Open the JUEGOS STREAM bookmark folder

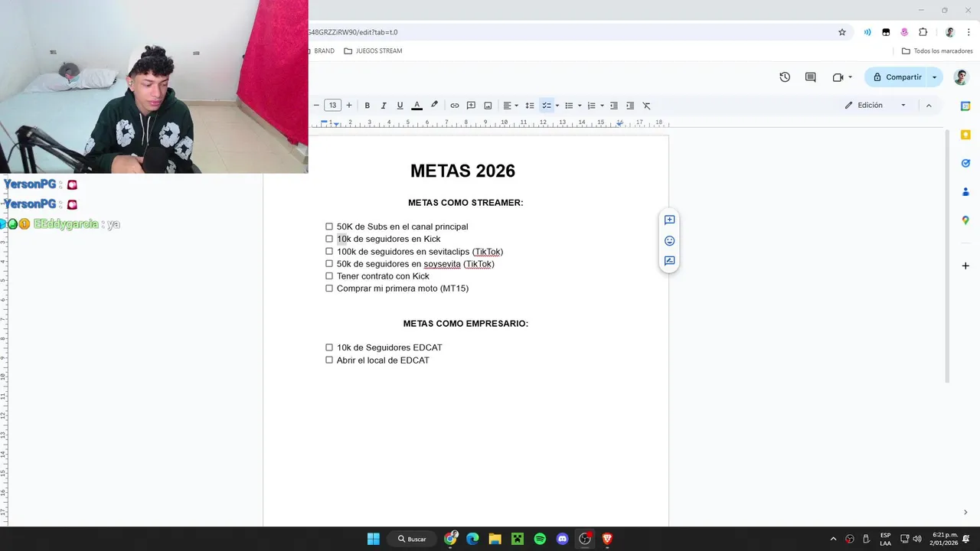[x=373, y=51]
